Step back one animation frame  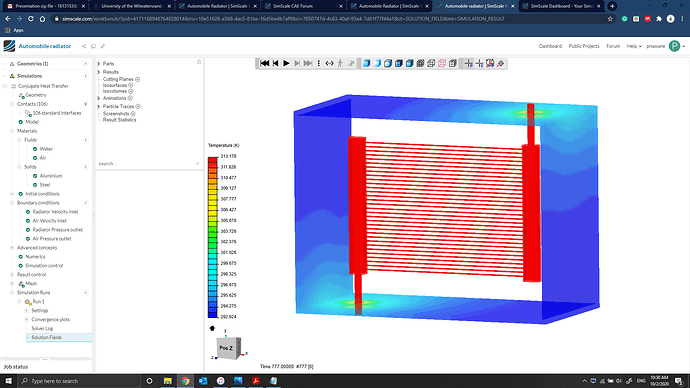pyautogui.click(x=275, y=63)
